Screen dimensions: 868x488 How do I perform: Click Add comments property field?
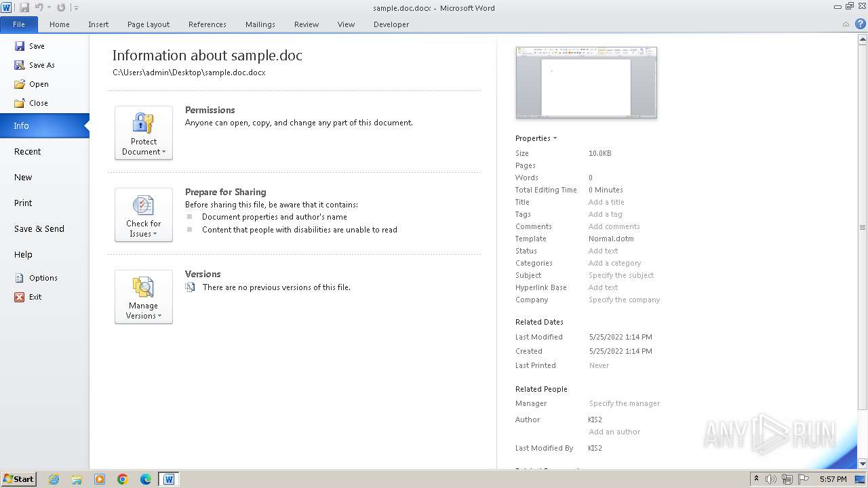614,226
